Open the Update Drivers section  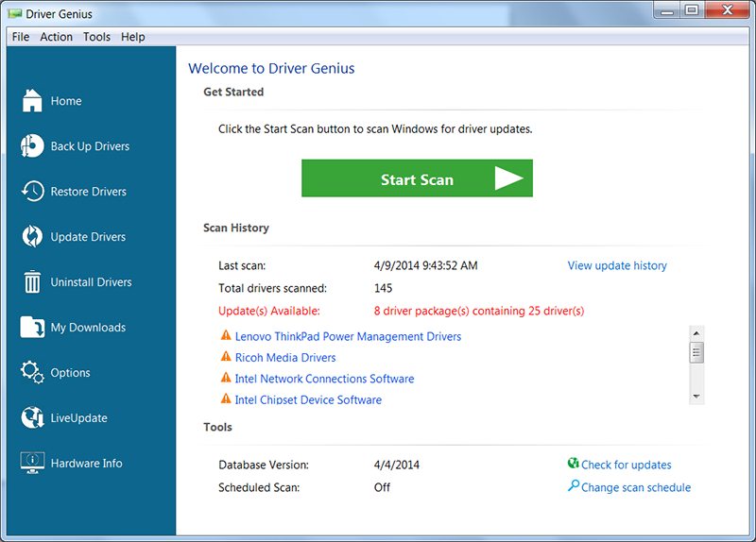88,237
